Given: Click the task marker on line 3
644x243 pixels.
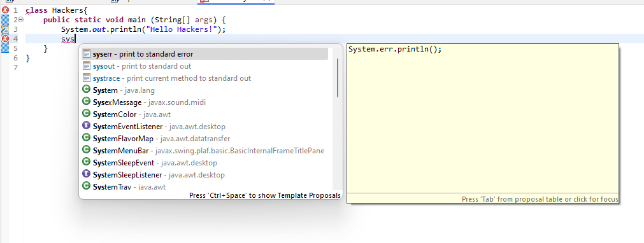Looking at the screenshot, I should pyautogui.click(x=5, y=29).
